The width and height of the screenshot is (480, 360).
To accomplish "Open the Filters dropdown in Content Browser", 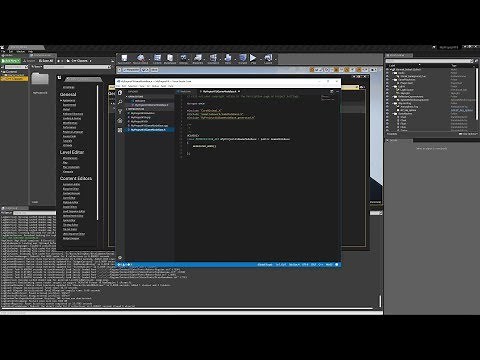I will click(x=37, y=67).
